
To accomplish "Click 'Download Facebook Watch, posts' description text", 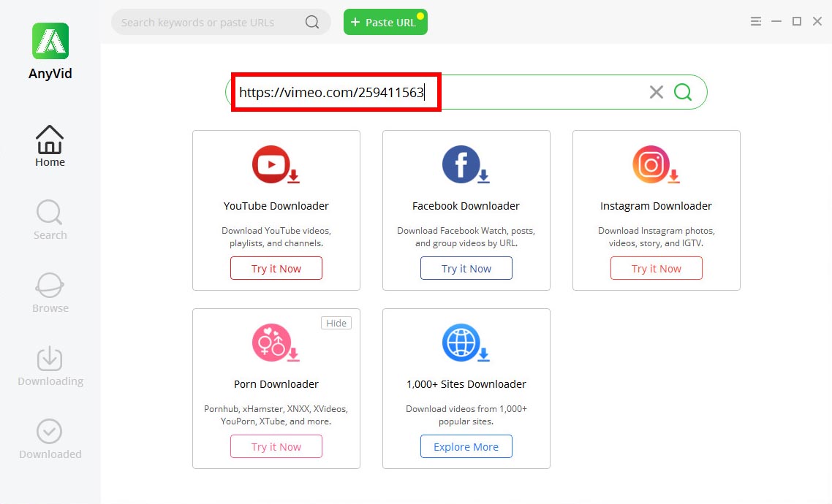I will (x=466, y=237).
